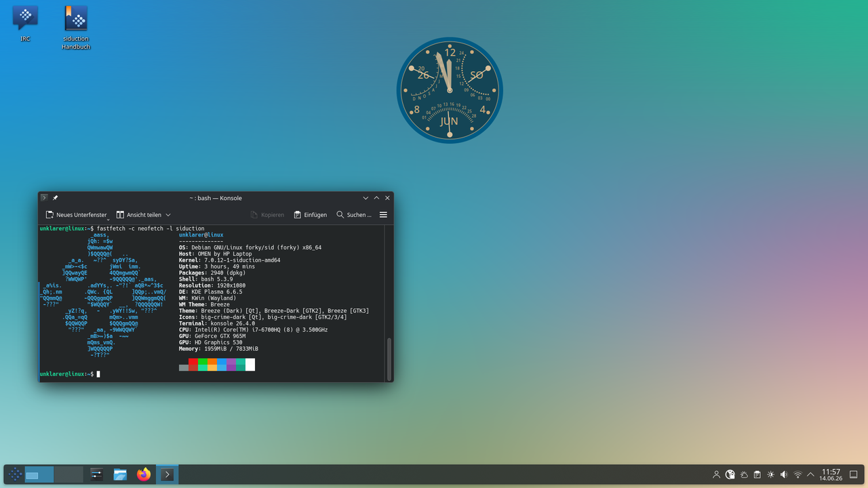This screenshot has height=488, width=868.
Task: Click the 'Memory: 1959MiB / 7833MiB' line
Action: [x=218, y=349]
